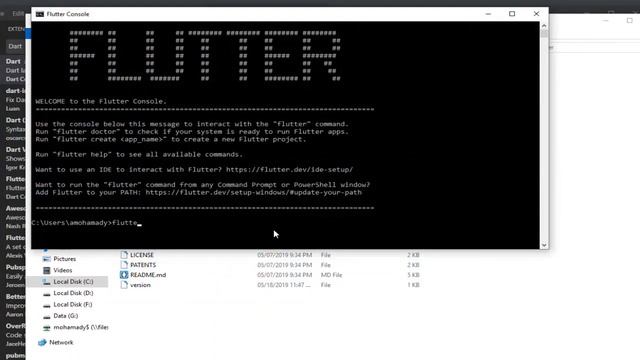Click the MD File type cell

tap(331, 275)
